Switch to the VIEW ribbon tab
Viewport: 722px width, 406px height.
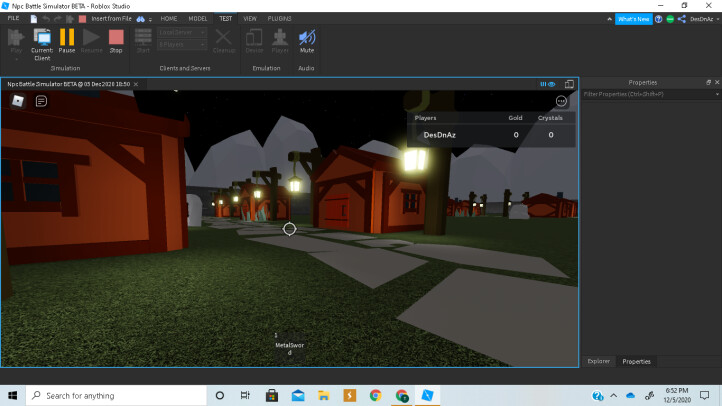(x=250, y=19)
